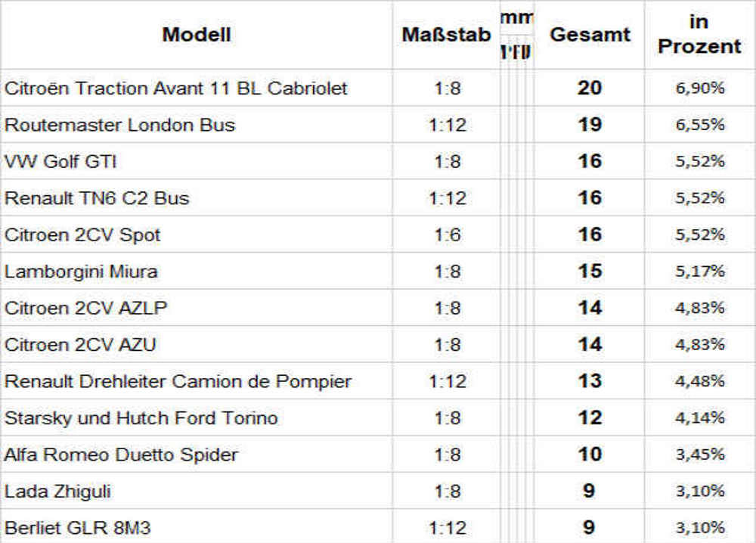
Task: Click the Gesamt value 19
Action: point(590,125)
